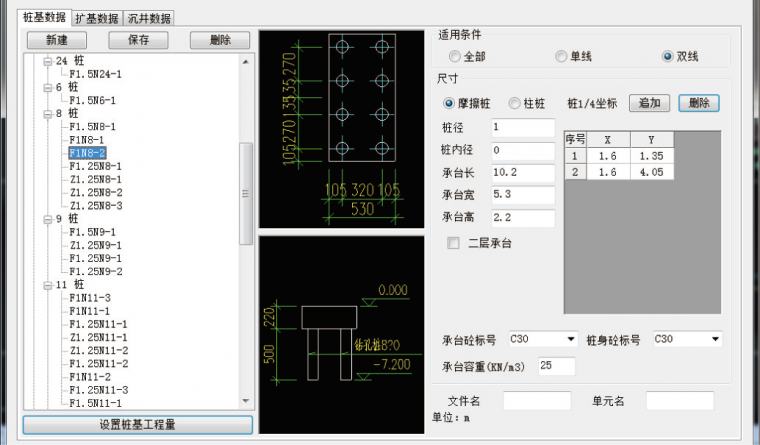Click the X column header in table
The image size is (760, 445).
pos(608,140)
